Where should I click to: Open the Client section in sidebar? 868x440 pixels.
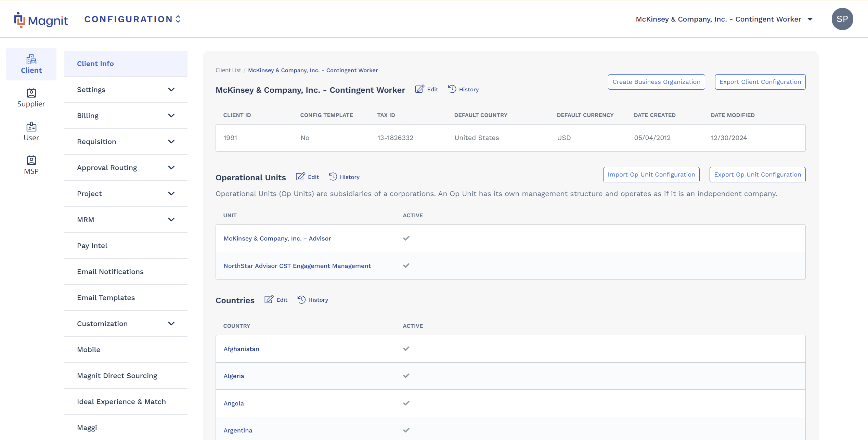31,64
